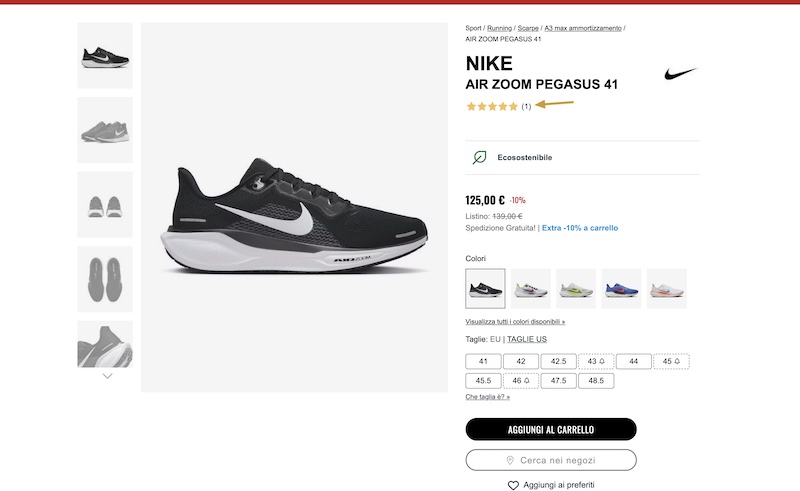Open the grey side-view shoe thumbnail
The image size is (800, 491).
(105, 130)
